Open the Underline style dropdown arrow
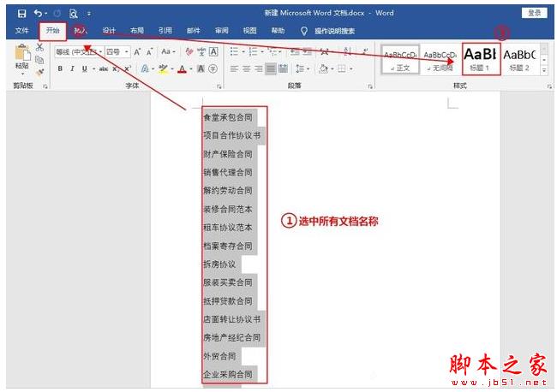The width and height of the screenshot is (557, 392). pos(93,68)
